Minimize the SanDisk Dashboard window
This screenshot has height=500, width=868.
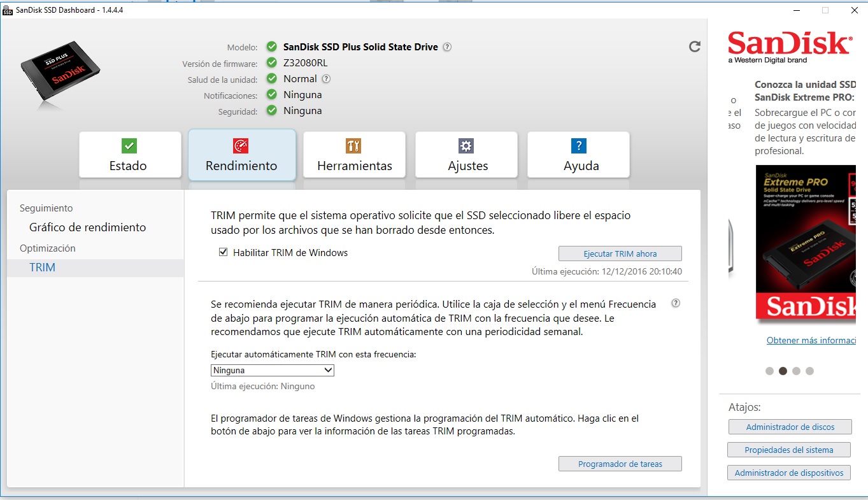pyautogui.click(x=796, y=10)
